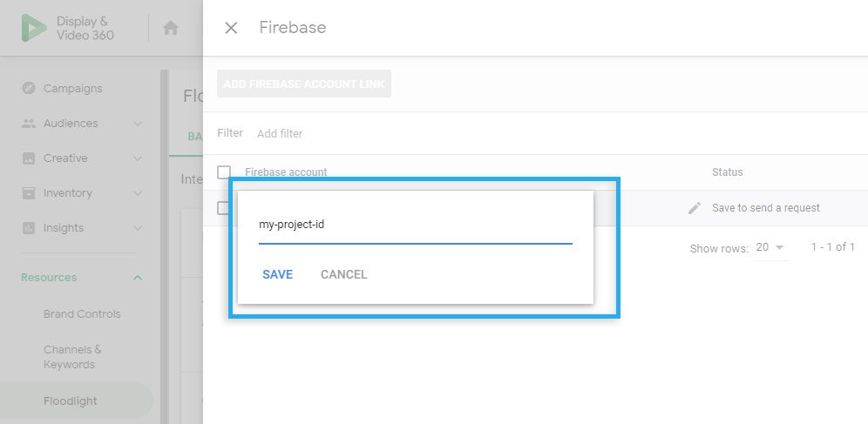Select Brand Controls menu item
This screenshot has height=424, width=868.
[82, 314]
